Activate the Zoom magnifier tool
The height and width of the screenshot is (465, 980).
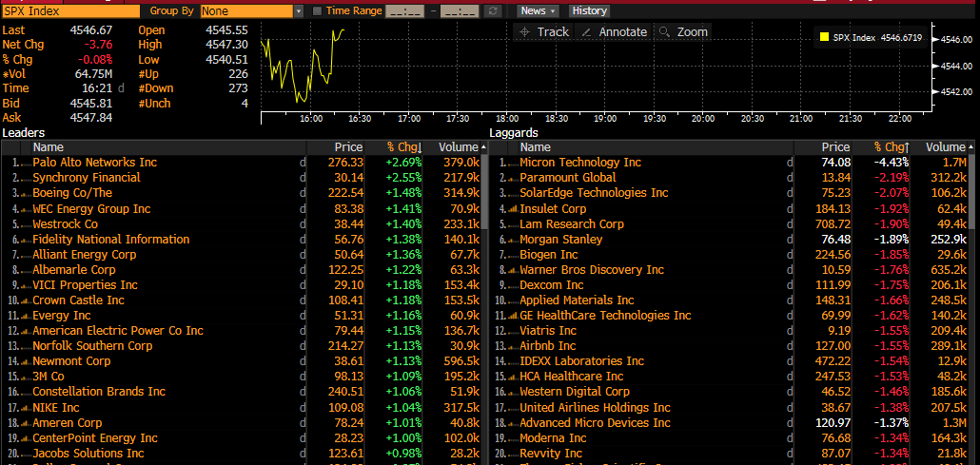pyautogui.click(x=683, y=32)
